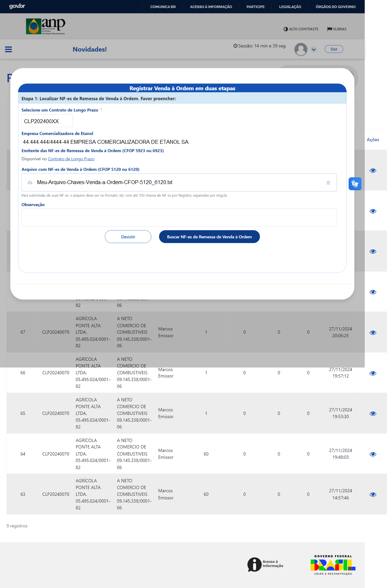View record 63 with the eye icon

[373, 494]
